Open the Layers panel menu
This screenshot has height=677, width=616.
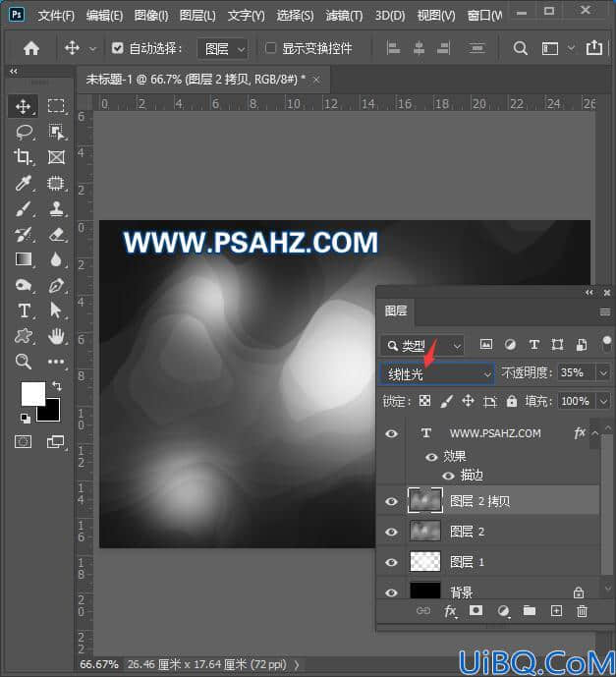(605, 311)
